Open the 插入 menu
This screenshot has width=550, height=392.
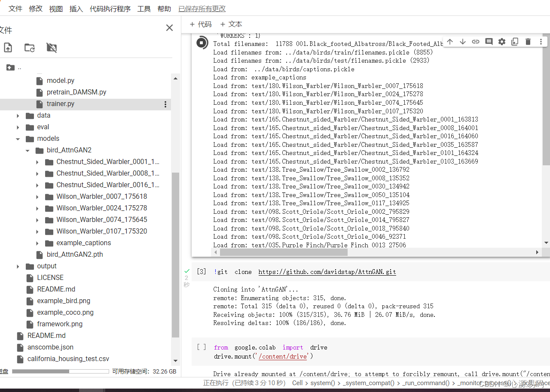76,9
